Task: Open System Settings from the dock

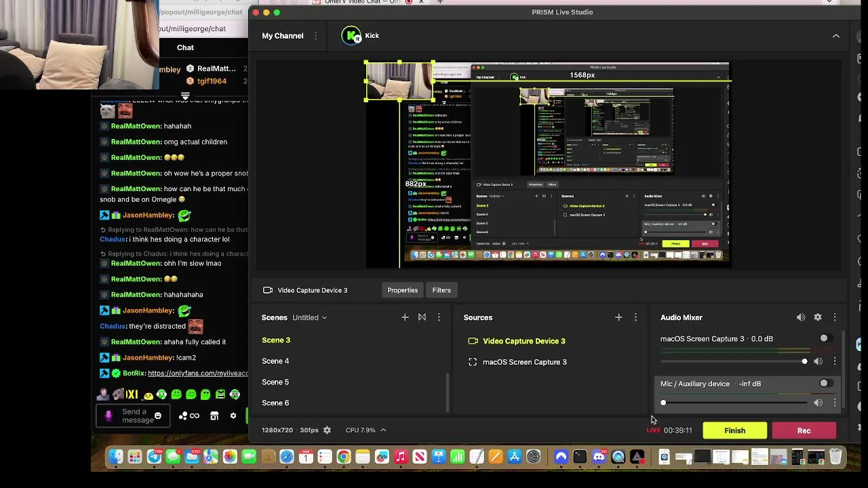Action: coord(534,457)
